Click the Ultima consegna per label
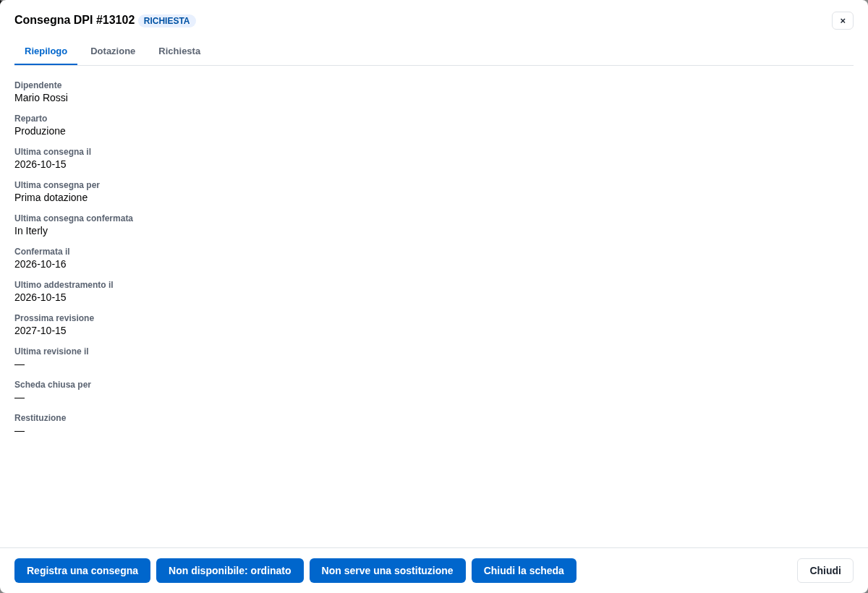The image size is (868, 593). point(57,185)
